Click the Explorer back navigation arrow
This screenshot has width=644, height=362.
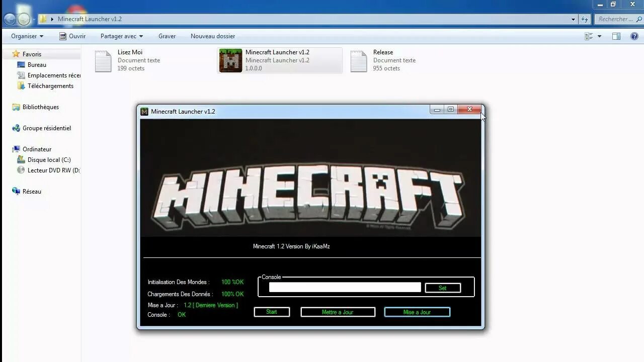tap(10, 19)
